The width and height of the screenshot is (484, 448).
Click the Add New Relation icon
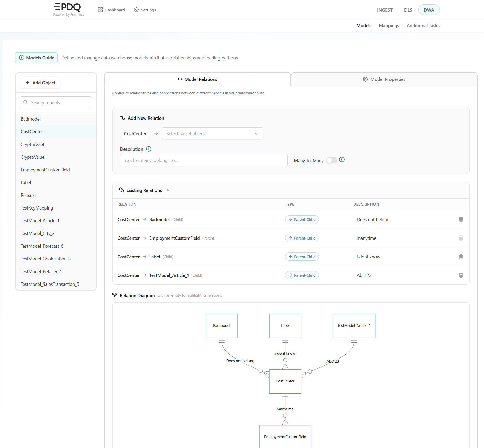tap(123, 118)
